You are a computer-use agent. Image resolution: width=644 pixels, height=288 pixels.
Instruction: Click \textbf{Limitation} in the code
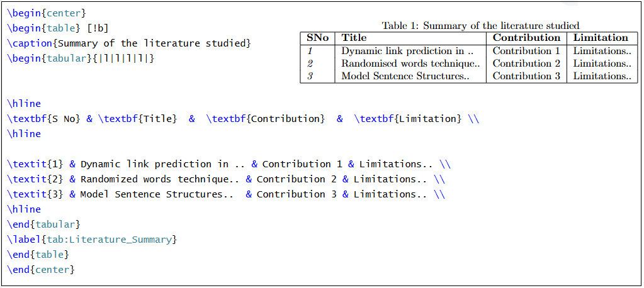(410, 118)
